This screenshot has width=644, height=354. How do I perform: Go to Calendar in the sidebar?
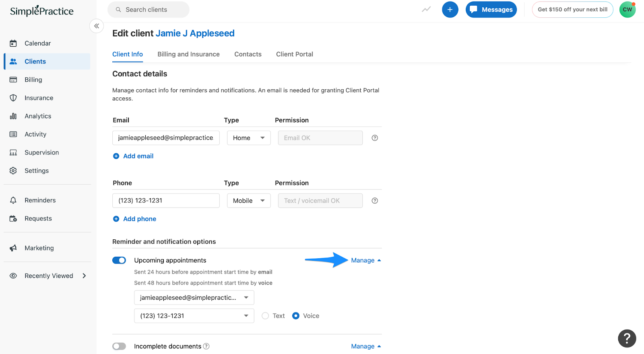47,43
